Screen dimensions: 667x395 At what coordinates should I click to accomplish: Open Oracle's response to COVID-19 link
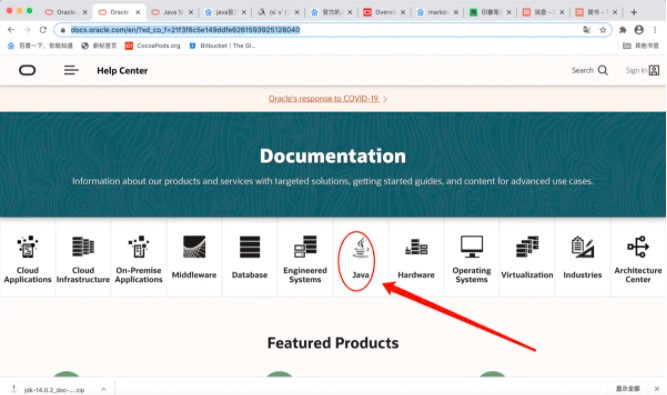327,99
